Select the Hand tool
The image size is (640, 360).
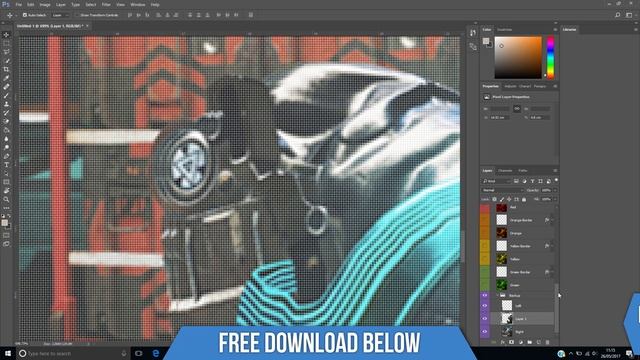6,191
